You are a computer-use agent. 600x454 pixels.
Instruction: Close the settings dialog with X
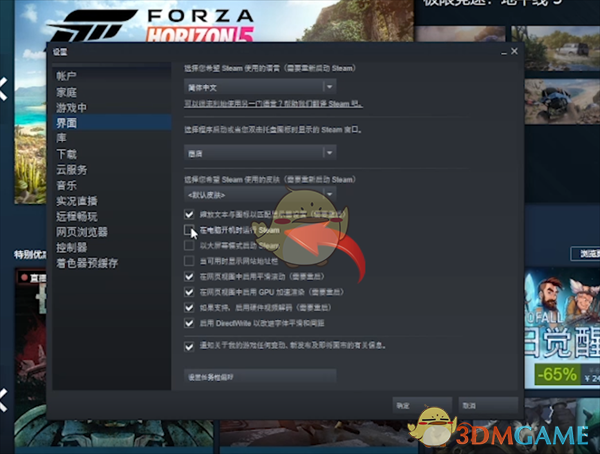tap(514, 51)
